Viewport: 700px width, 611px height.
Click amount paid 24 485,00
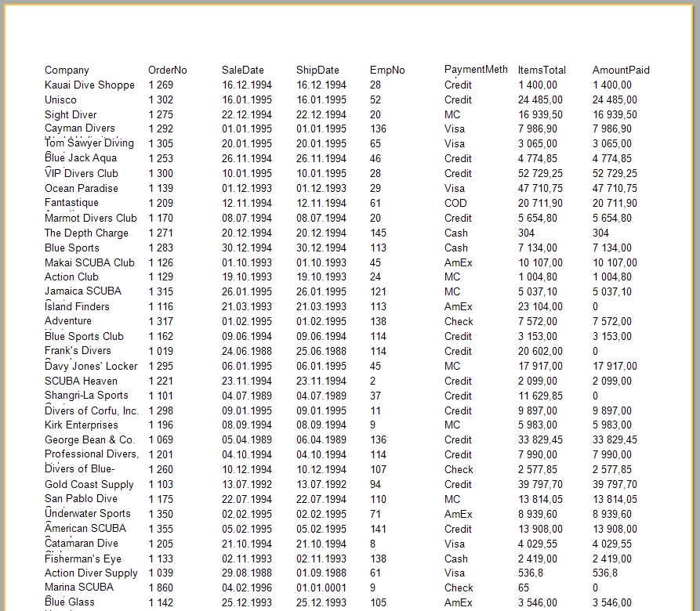pos(615,100)
